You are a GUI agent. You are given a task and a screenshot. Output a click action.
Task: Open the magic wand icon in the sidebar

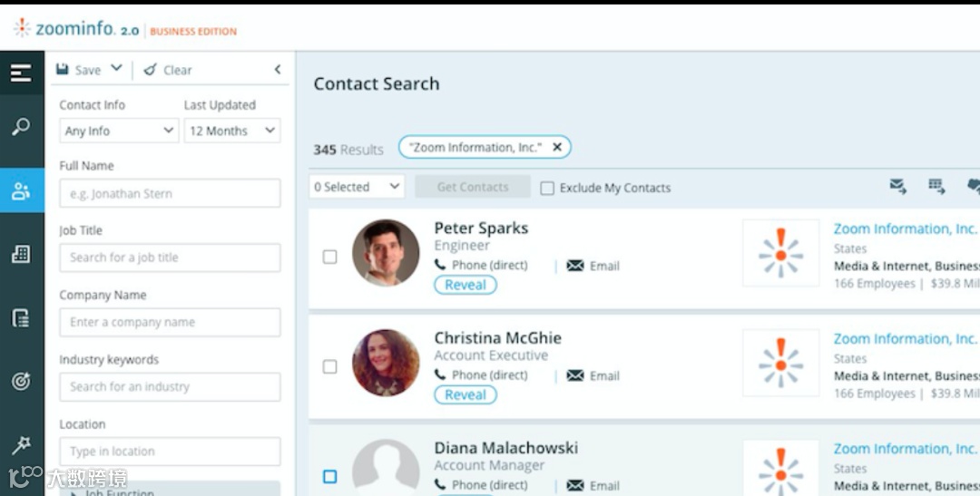point(21,445)
